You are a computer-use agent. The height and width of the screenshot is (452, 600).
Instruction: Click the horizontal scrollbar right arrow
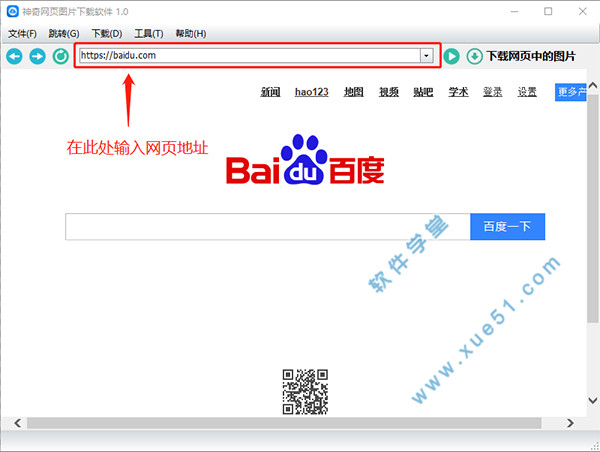tap(571, 423)
